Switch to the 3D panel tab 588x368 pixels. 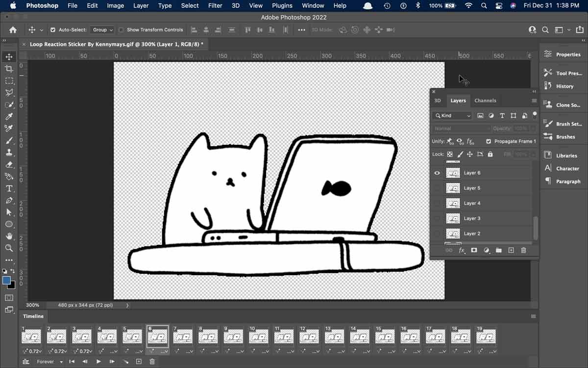pos(438,101)
